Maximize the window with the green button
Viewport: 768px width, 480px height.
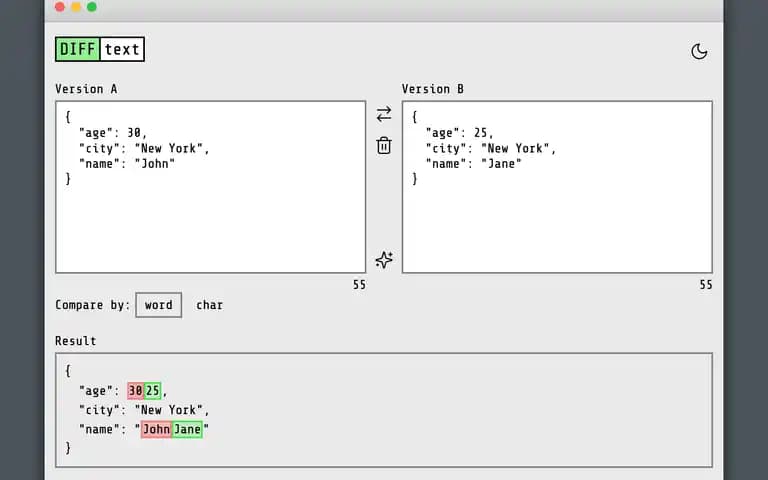(x=92, y=7)
